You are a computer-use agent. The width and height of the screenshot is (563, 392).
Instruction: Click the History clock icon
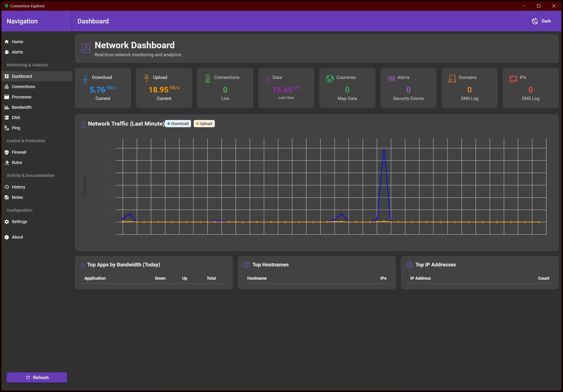click(x=7, y=187)
